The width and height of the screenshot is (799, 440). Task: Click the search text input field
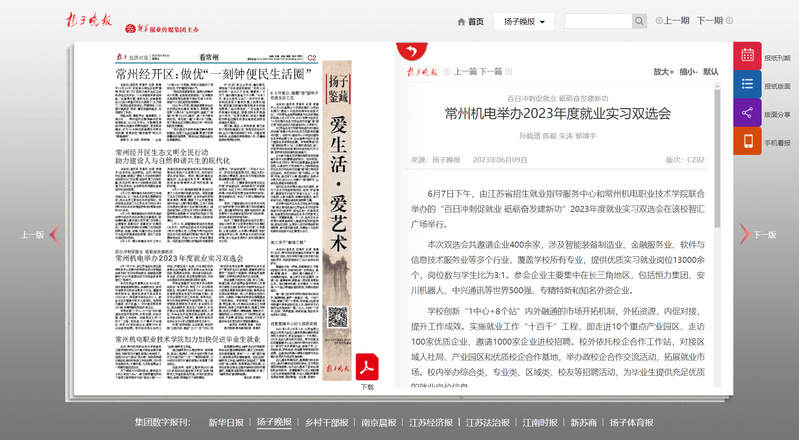[x=597, y=21]
